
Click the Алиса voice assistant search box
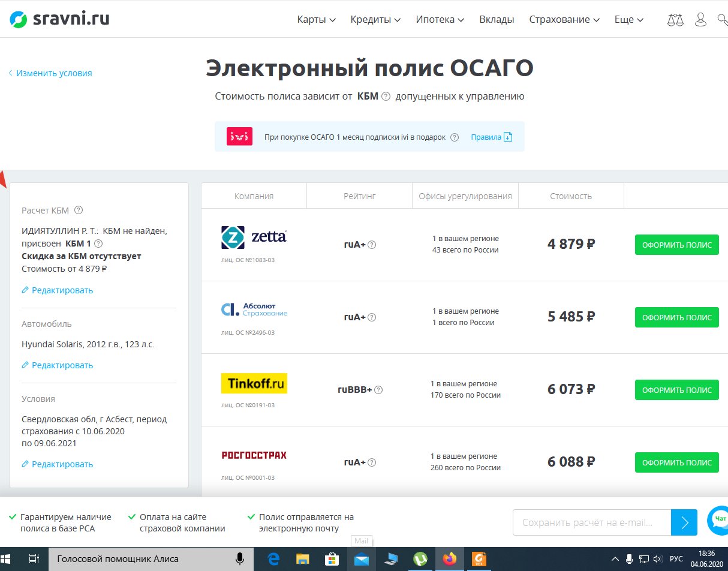pos(150,559)
